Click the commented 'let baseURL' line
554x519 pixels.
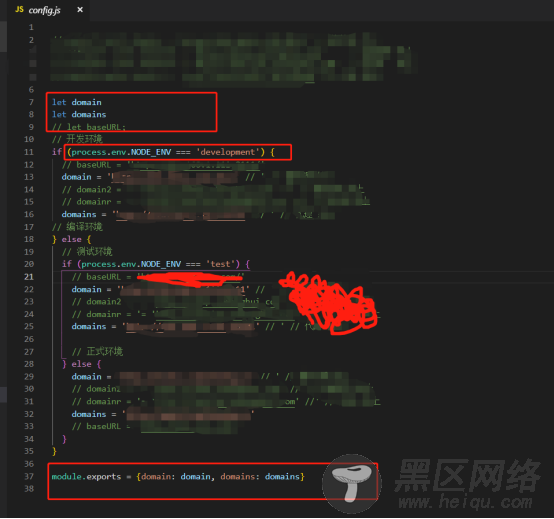coord(89,127)
